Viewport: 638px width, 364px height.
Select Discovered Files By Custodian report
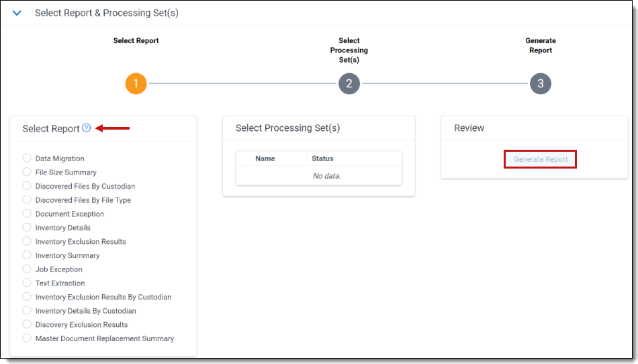pos(27,186)
